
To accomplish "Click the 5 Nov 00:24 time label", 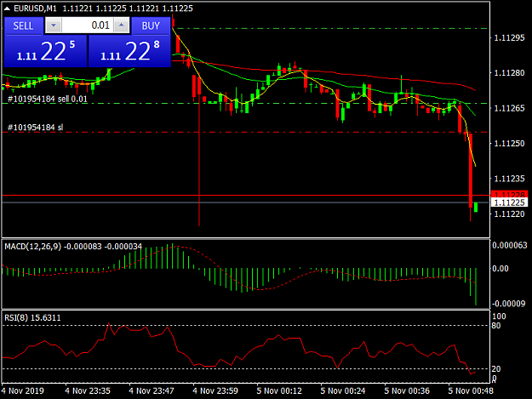I will coord(343,390).
